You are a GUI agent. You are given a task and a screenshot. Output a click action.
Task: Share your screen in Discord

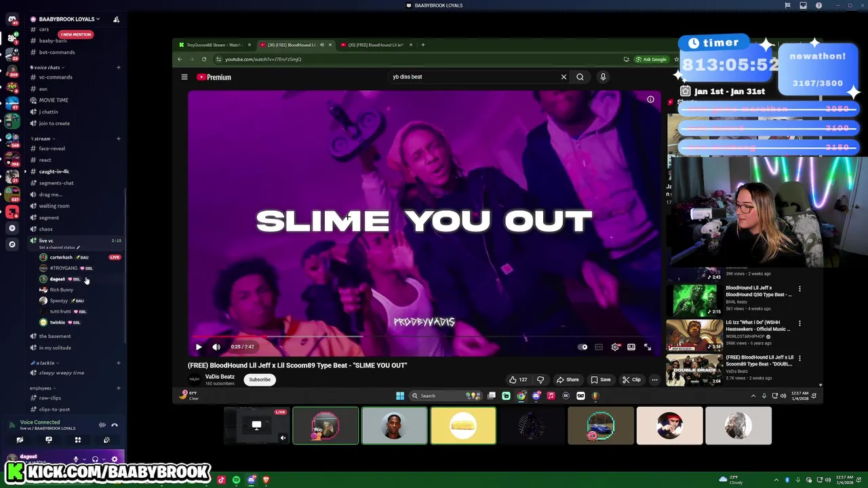click(x=49, y=440)
